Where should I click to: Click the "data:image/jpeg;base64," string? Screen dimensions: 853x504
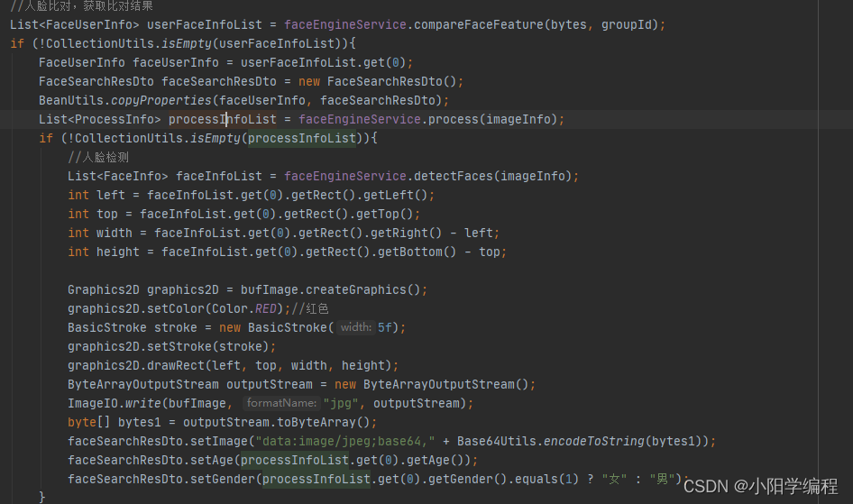pyautogui.click(x=345, y=441)
